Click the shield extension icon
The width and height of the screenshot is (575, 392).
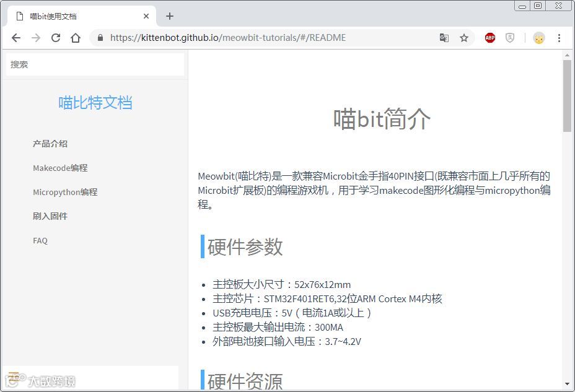[510, 38]
